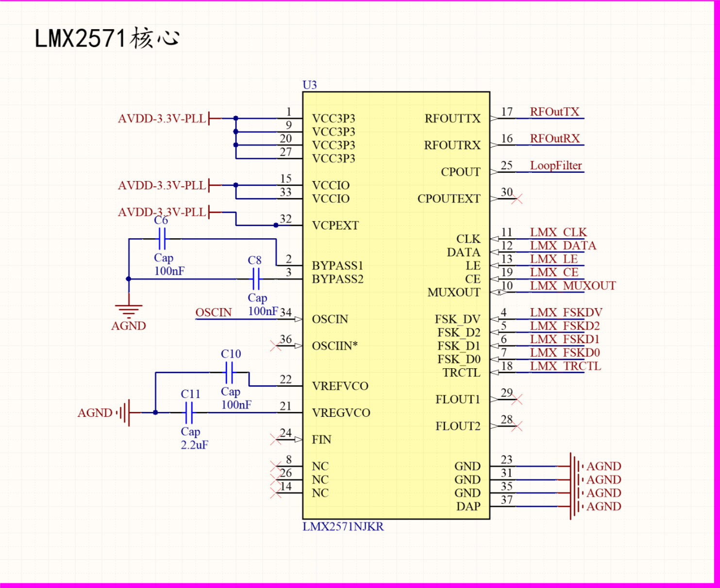Select the C10 capacitor symbol
The width and height of the screenshot is (720, 588).
pyautogui.click(x=229, y=373)
